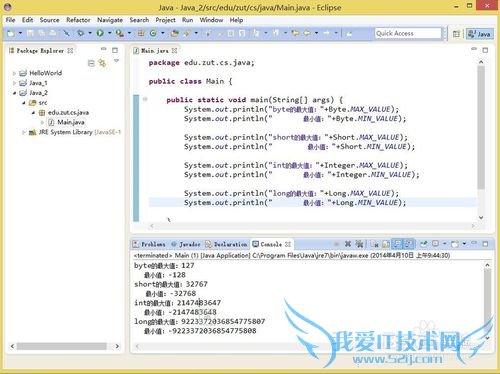Open the File menu
This screenshot has width=500, height=374.
click(x=10, y=20)
